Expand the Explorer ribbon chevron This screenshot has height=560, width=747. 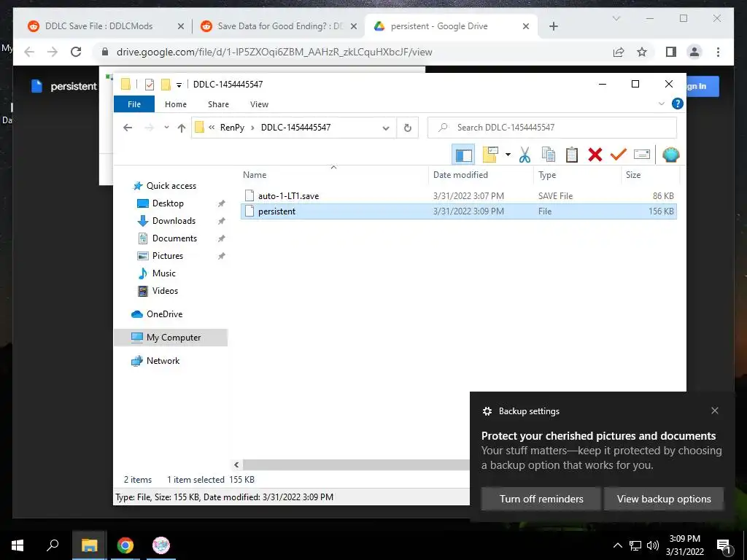tap(661, 104)
